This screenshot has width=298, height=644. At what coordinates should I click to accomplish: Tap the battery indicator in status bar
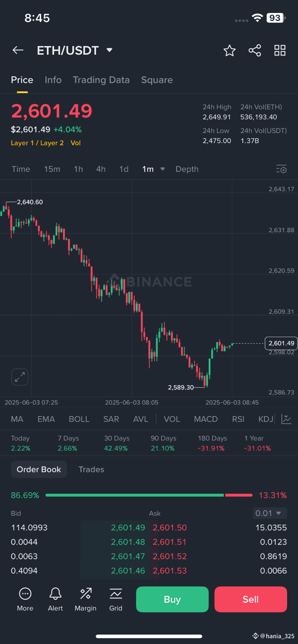pyautogui.click(x=276, y=18)
